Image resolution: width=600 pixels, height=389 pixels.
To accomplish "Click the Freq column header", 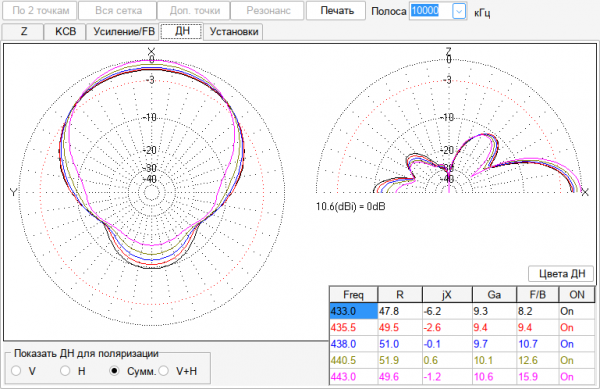I will click(354, 295).
